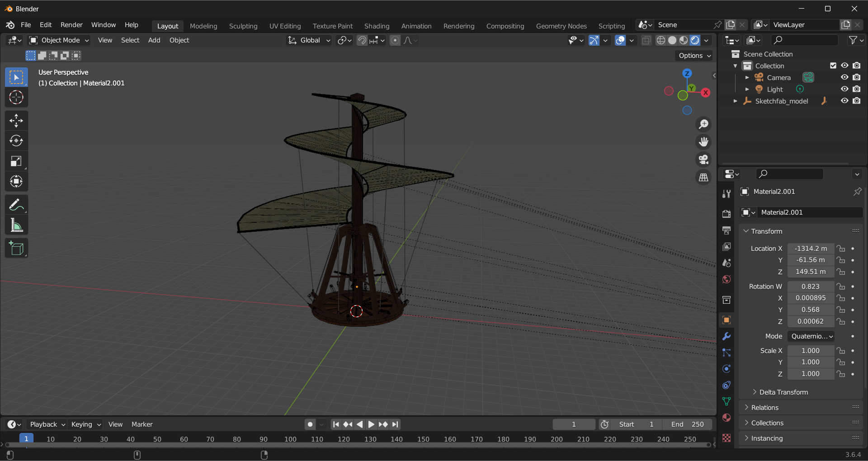This screenshot has height=461, width=868.
Task: Open the viewport Options dropdown
Action: point(695,56)
